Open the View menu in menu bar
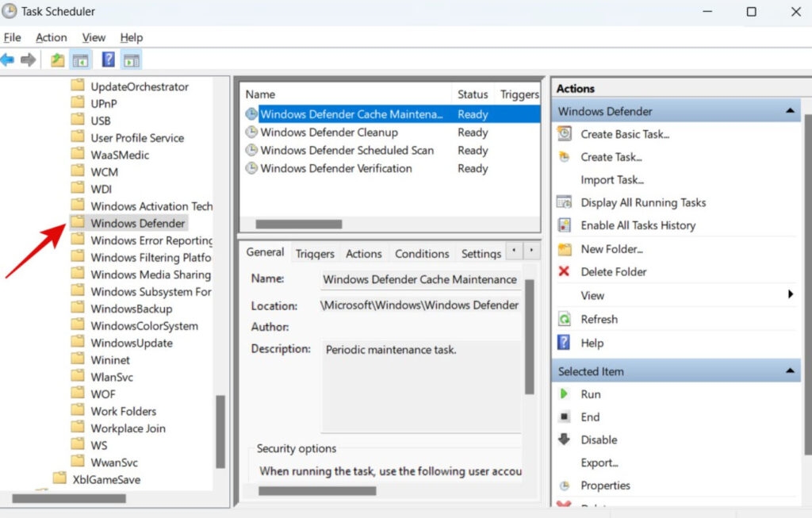 [x=94, y=37]
